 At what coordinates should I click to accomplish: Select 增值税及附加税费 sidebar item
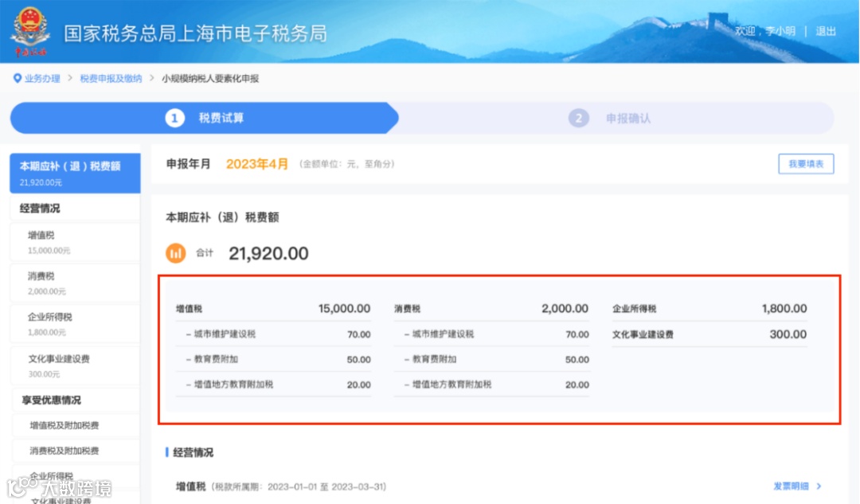tap(75, 426)
